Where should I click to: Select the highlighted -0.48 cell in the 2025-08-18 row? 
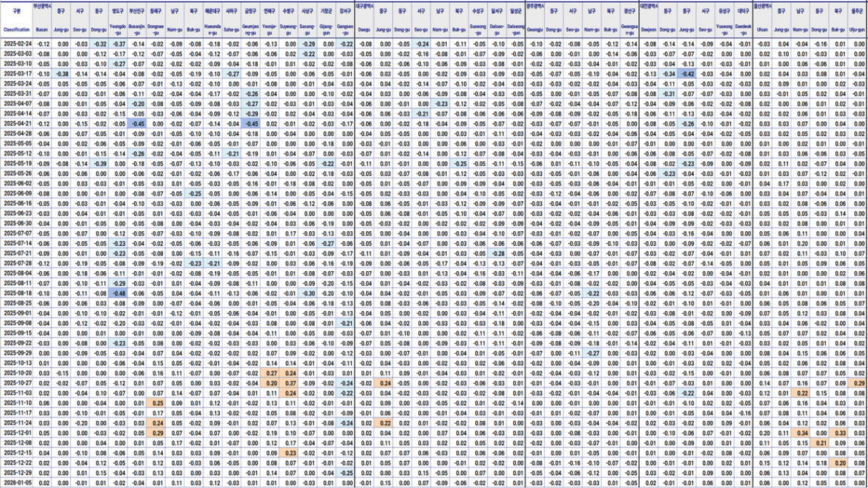(118, 293)
